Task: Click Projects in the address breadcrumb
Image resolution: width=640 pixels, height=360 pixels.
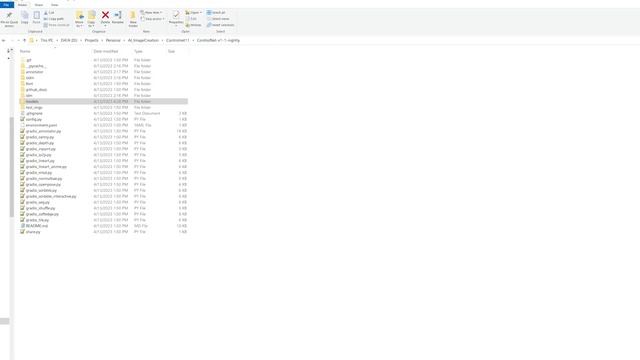Action: point(91,40)
